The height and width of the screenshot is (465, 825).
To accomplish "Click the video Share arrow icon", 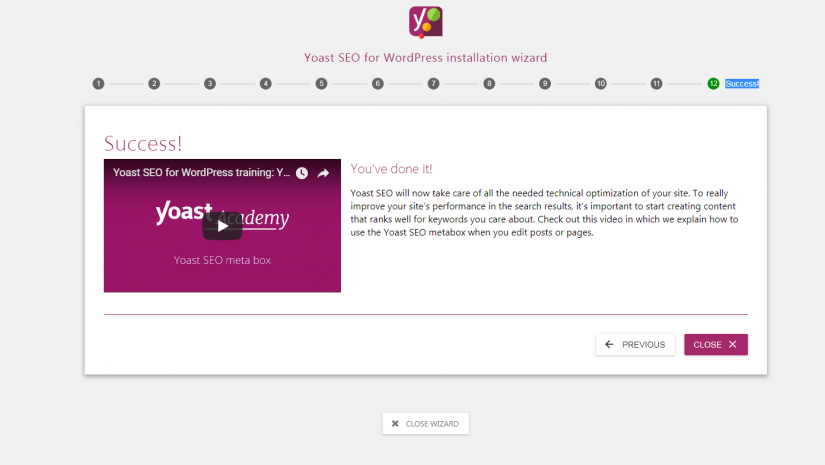I will point(323,173).
